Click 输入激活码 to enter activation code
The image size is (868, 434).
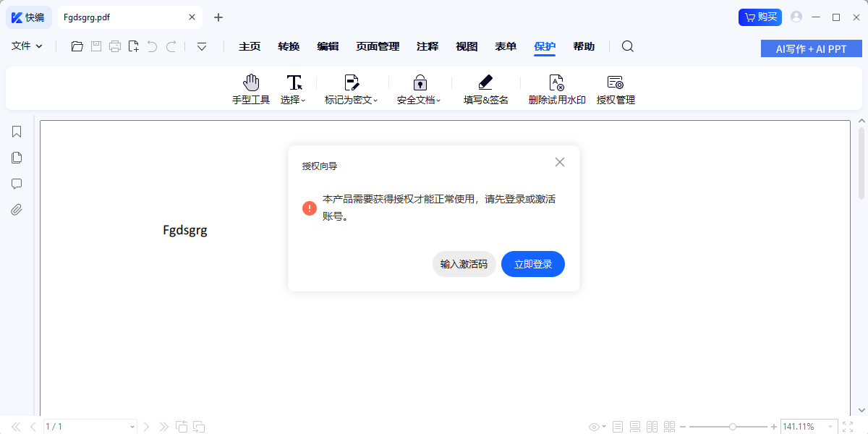click(x=464, y=264)
